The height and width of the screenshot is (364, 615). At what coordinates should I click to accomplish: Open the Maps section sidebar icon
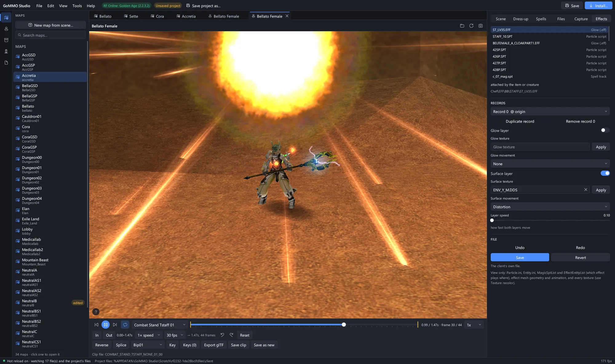tap(6, 18)
